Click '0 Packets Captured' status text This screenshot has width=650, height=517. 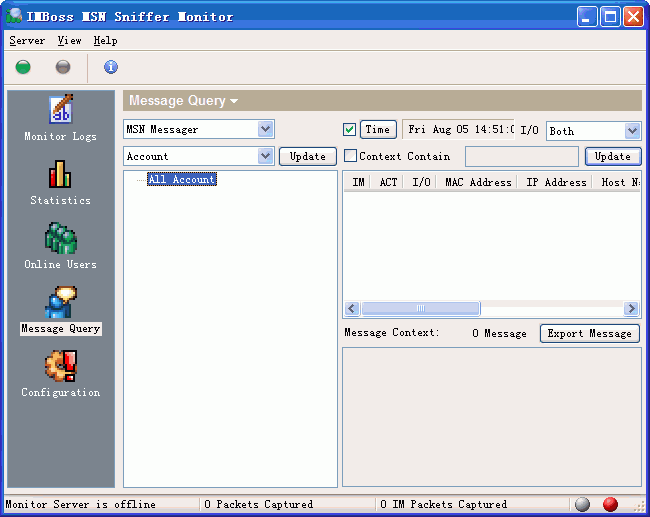[x=258, y=504]
